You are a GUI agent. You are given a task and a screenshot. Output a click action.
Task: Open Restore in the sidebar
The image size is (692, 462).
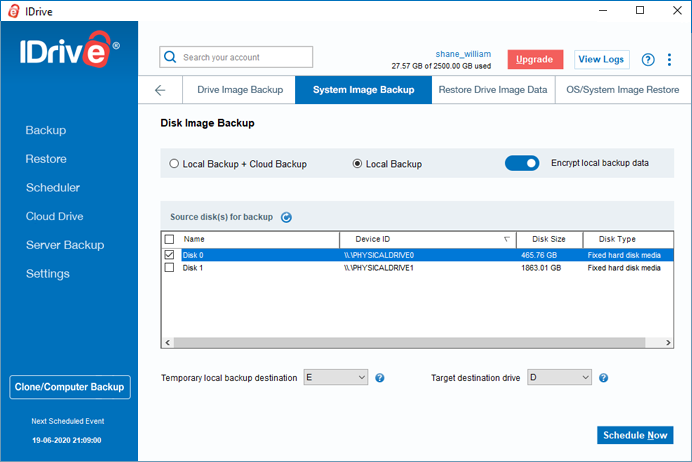pos(46,159)
